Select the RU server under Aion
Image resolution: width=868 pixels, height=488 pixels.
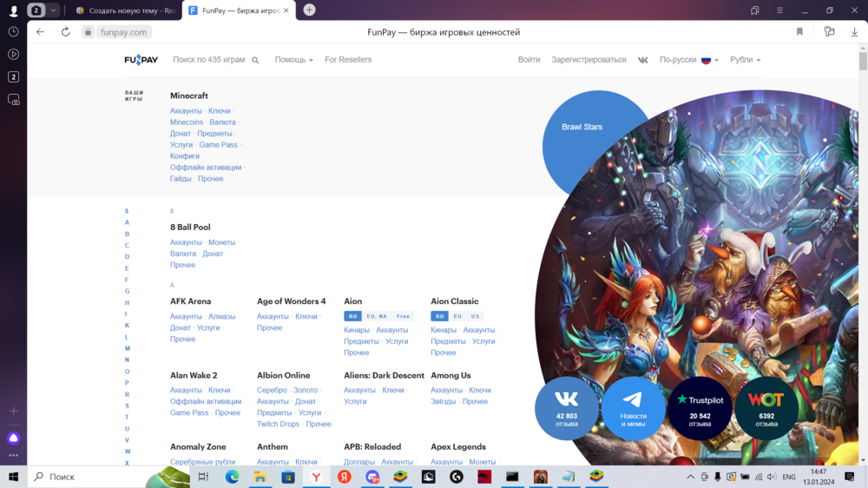(x=352, y=316)
